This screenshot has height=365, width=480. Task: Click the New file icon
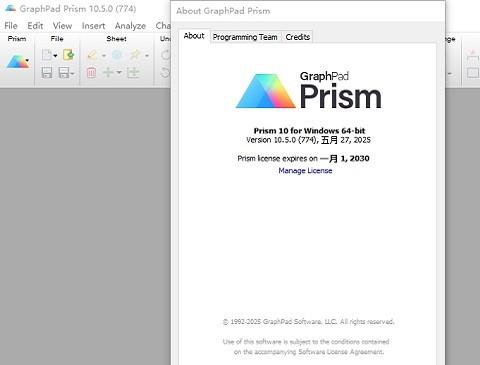point(47,55)
